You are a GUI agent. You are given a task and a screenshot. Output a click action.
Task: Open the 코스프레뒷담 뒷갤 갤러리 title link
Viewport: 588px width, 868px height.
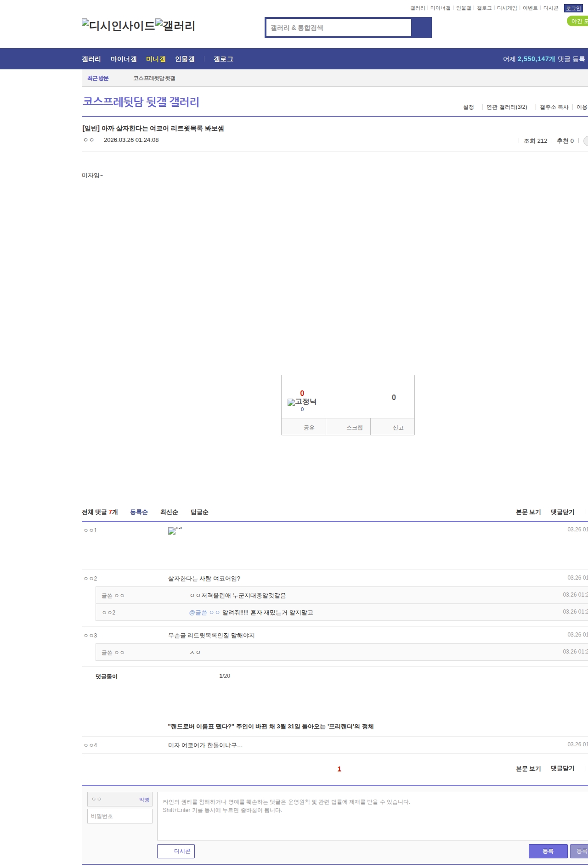(141, 101)
